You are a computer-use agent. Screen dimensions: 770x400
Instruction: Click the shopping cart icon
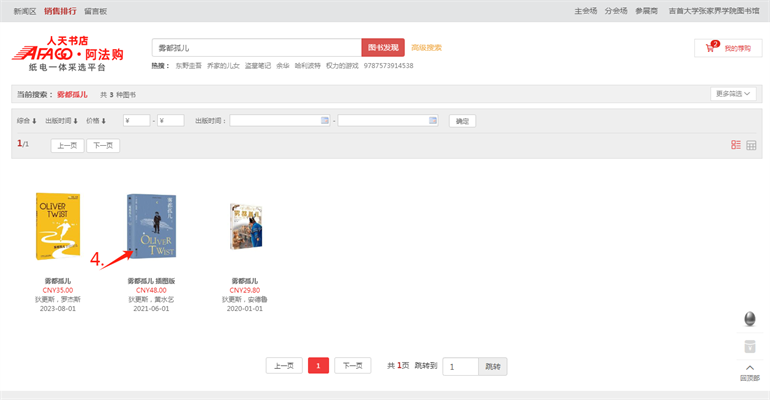712,48
